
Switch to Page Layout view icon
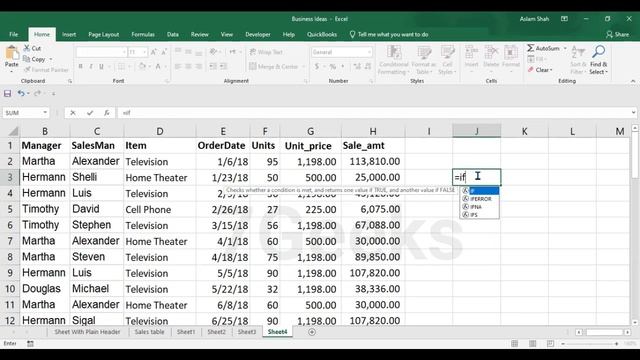click(x=532, y=344)
